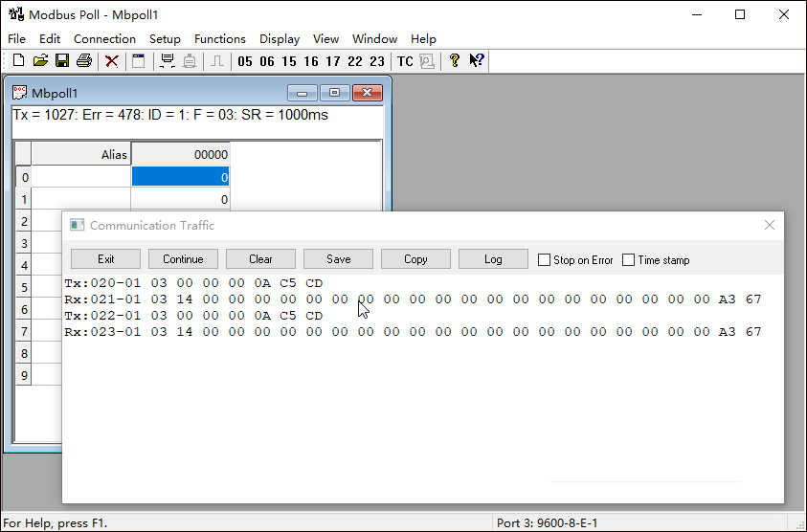Open the read/write definition window icon
Image resolution: width=807 pixels, height=532 pixels.
coord(139,60)
